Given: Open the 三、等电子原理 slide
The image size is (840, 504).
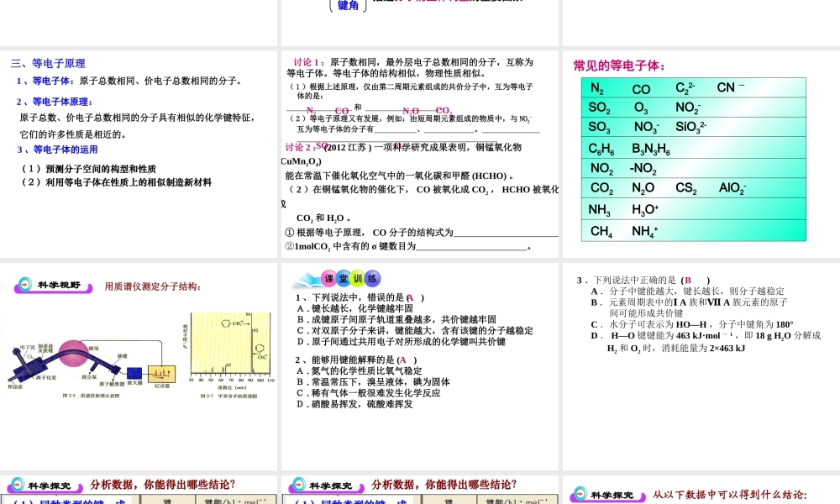Looking at the screenshot, I should point(139,155).
